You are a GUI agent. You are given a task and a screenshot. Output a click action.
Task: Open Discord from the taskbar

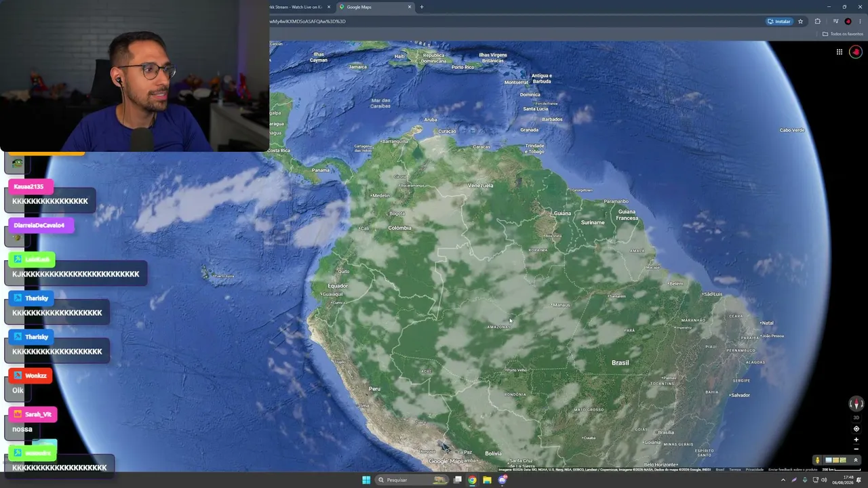click(502, 480)
